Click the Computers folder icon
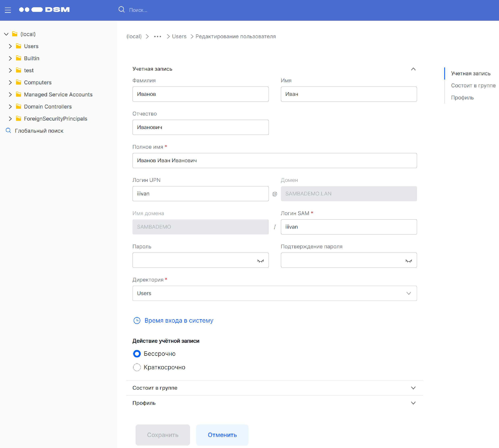 pyautogui.click(x=19, y=82)
